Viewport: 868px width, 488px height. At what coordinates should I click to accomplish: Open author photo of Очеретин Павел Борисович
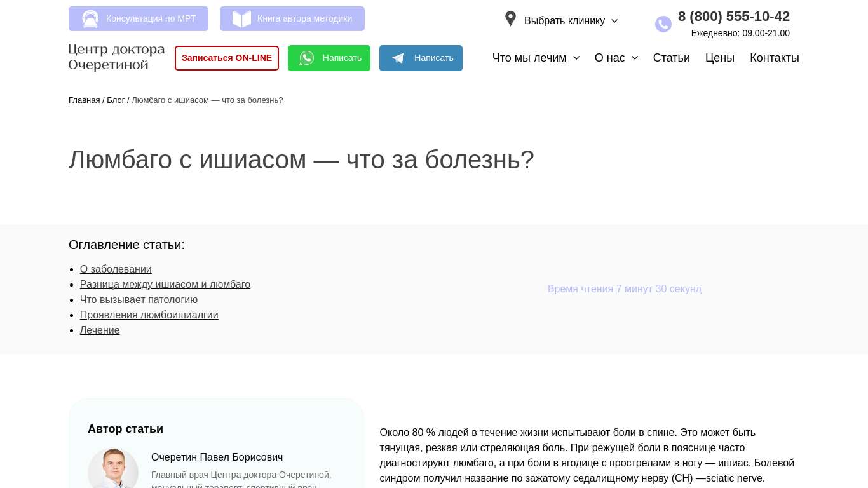(113, 469)
